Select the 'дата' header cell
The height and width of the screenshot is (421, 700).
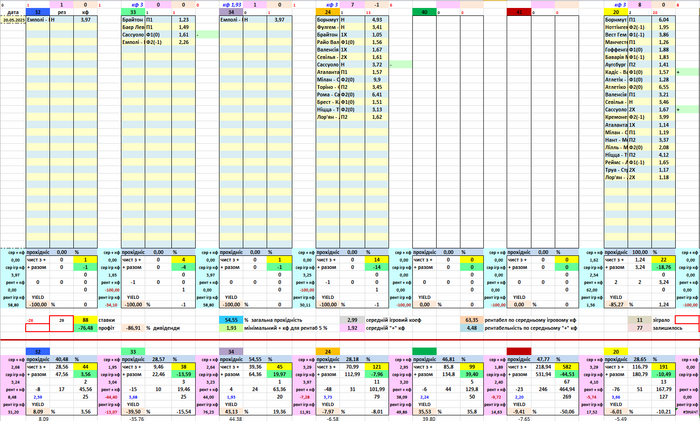point(13,12)
